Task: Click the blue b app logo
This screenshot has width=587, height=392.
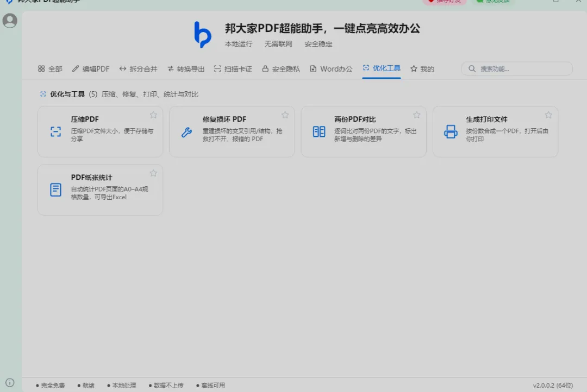Action: [203, 34]
